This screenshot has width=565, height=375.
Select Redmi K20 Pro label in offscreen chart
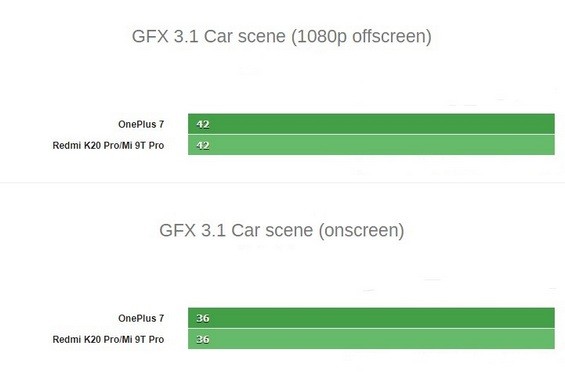pos(108,146)
